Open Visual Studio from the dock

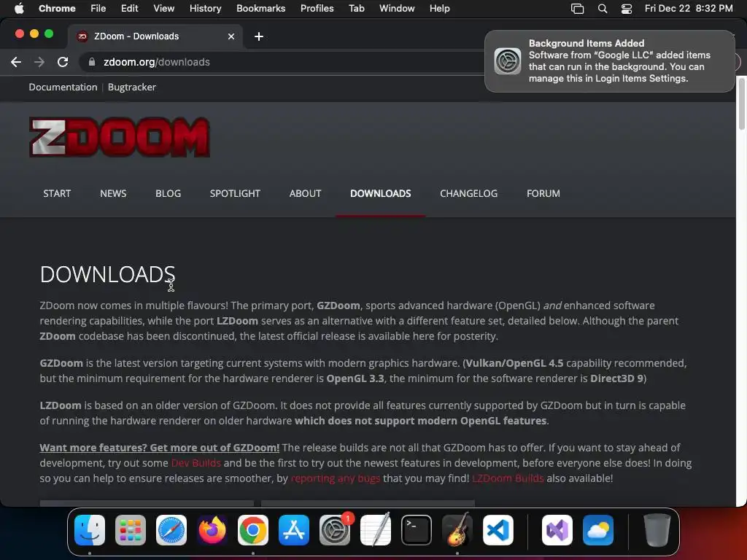pyautogui.click(x=557, y=530)
